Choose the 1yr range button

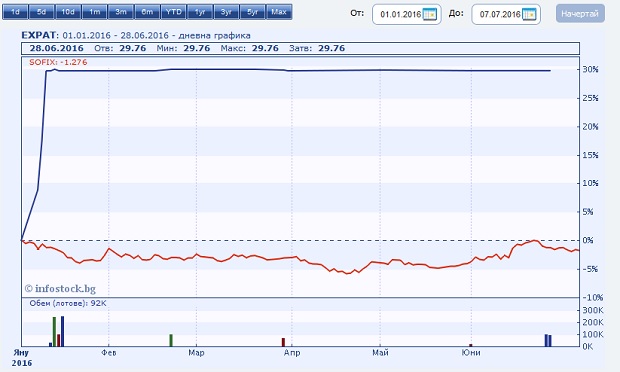click(x=200, y=12)
